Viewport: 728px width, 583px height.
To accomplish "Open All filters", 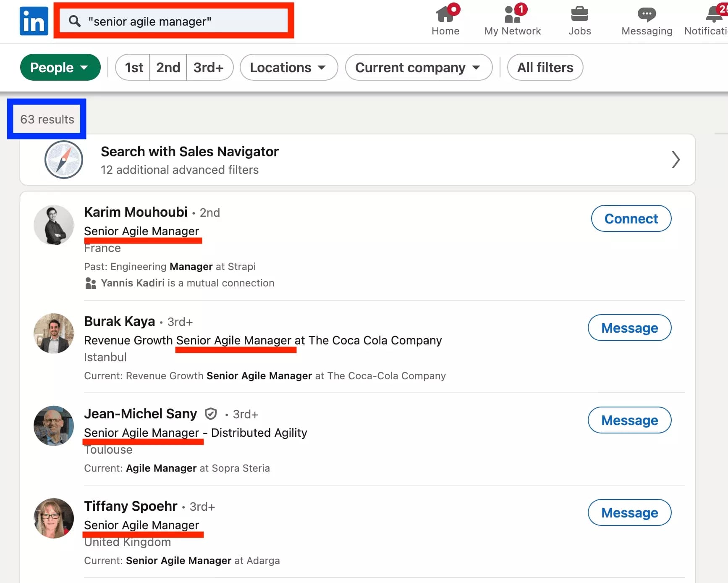I will 545,67.
